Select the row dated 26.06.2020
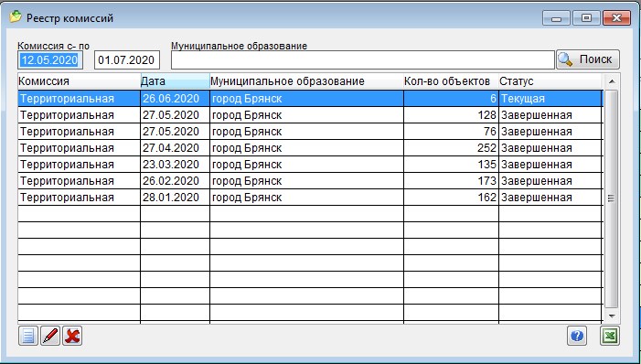 (310, 99)
